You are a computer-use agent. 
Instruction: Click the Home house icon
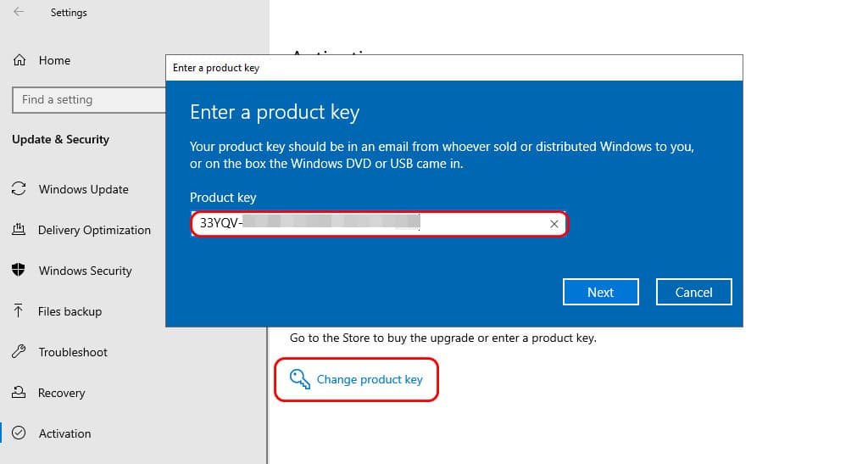tap(19, 59)
